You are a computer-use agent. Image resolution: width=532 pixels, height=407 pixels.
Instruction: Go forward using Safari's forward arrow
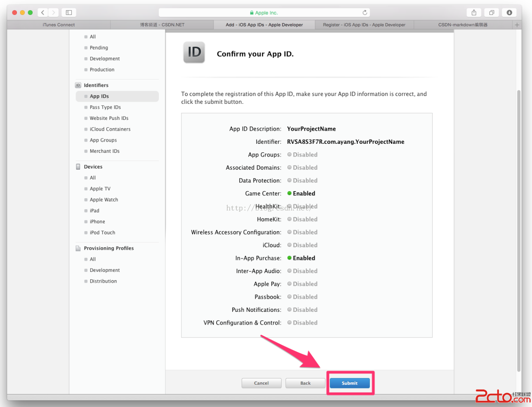click(54, 13)
